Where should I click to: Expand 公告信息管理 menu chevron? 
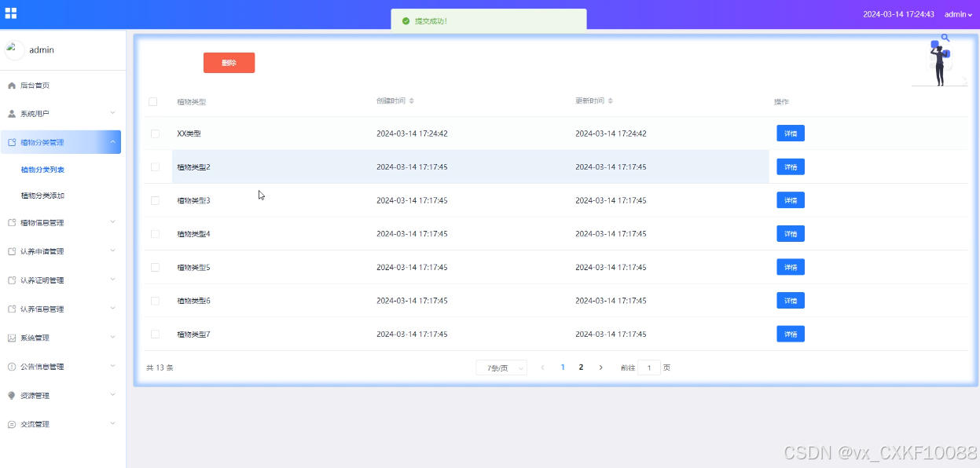112,366
